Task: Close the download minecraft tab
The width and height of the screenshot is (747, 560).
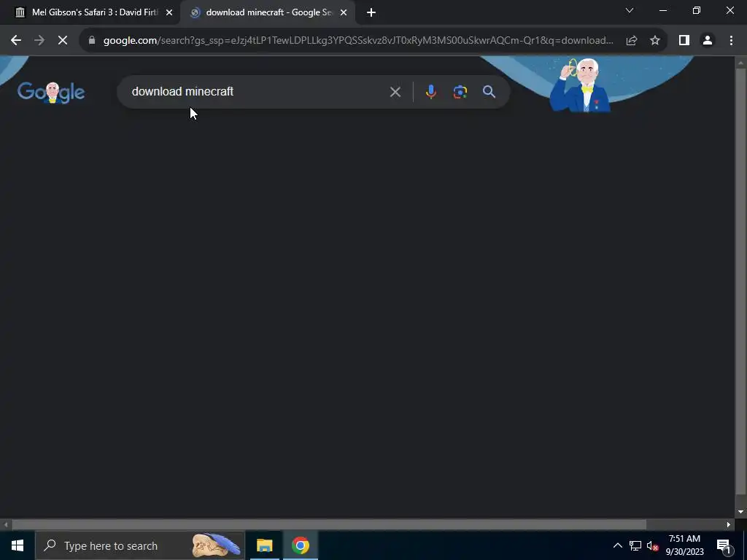Action: click(x=344, y=12)
